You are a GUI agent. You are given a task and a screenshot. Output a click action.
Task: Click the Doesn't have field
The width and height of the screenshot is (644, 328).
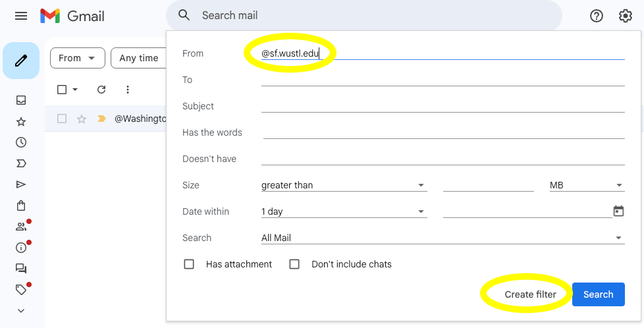(443, 159)
